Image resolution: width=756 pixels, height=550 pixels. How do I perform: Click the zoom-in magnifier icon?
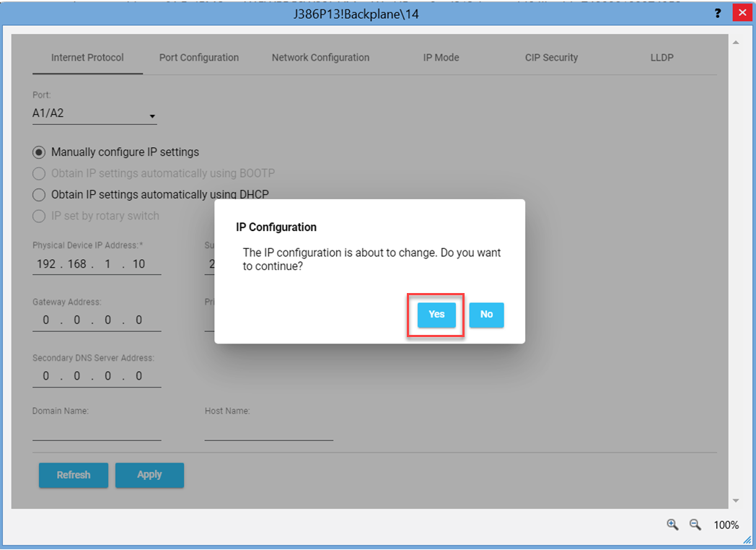click(672, 524)
